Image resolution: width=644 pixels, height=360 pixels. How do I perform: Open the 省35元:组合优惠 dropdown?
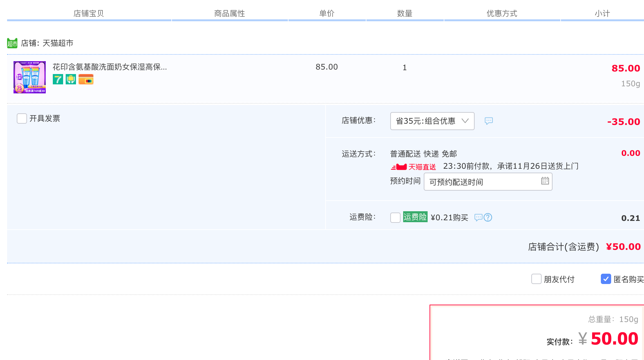click(x=432, y=121)
